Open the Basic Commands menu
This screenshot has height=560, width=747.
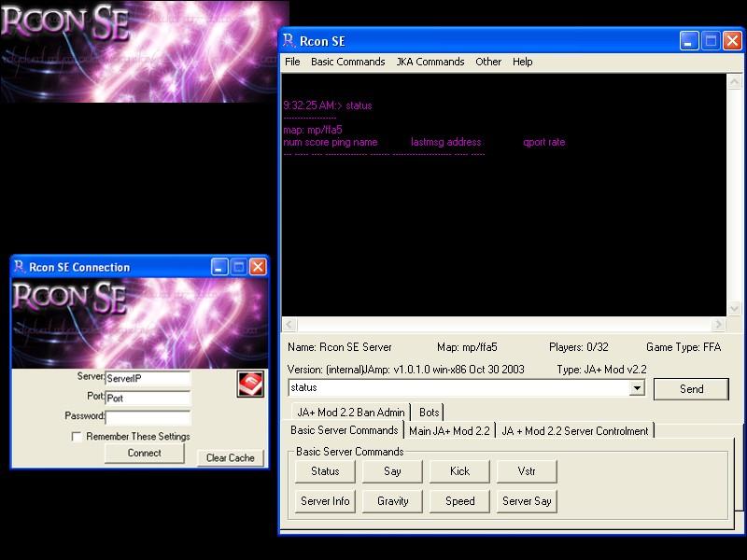347,62
